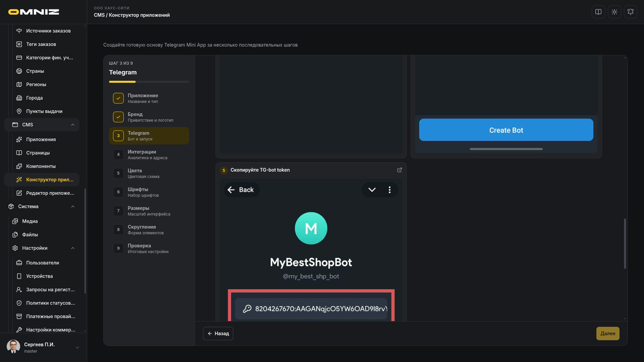
Task: Click the sidebar vertical scrollbar
Action: point(85,241)
